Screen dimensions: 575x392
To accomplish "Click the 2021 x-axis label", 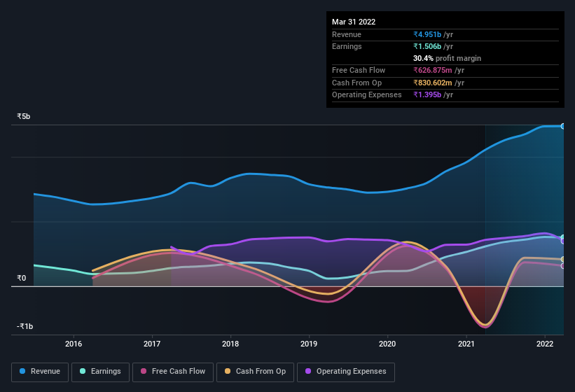I will (x=466, y=344).
